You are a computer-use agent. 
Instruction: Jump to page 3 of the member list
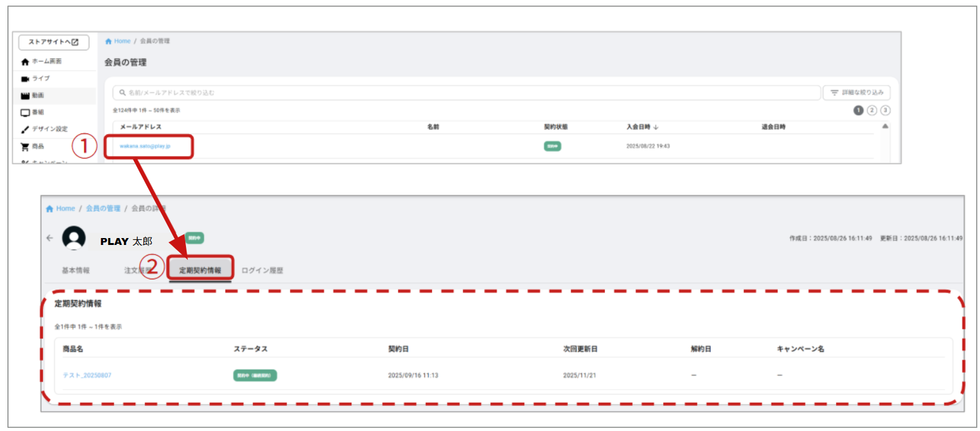click(x=885, y=110)
